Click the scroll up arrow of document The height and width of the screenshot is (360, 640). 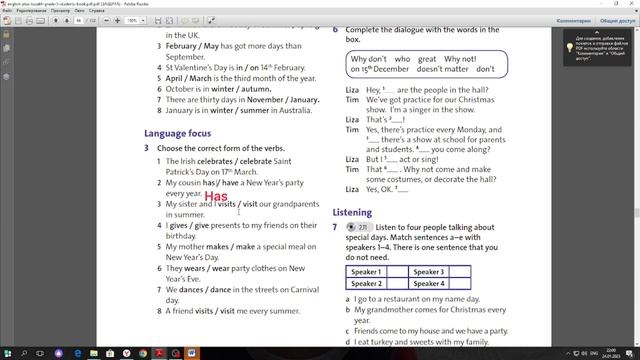click(x=636, y=30)
